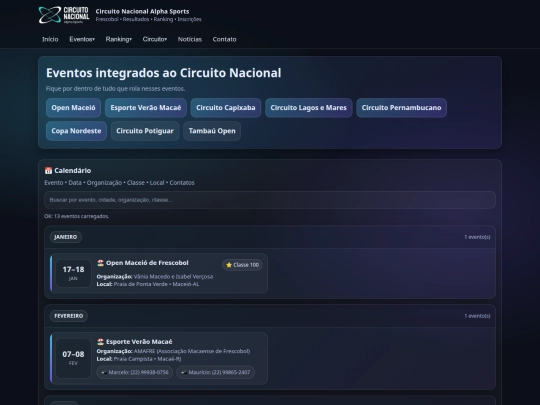The width and height of the screenshot is (540, 405).
Task: Go to the Notícias page
Action: pyautogui.click(x=190, y=39)
